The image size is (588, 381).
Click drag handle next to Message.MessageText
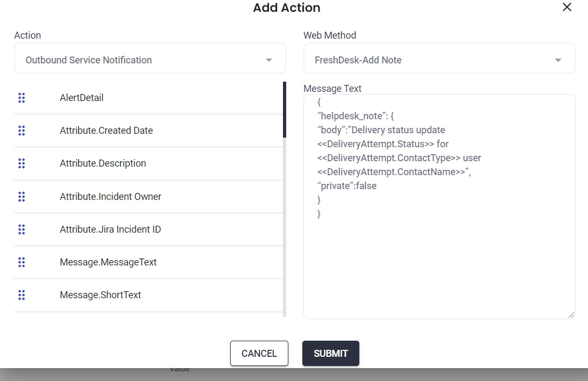[22, 262]
